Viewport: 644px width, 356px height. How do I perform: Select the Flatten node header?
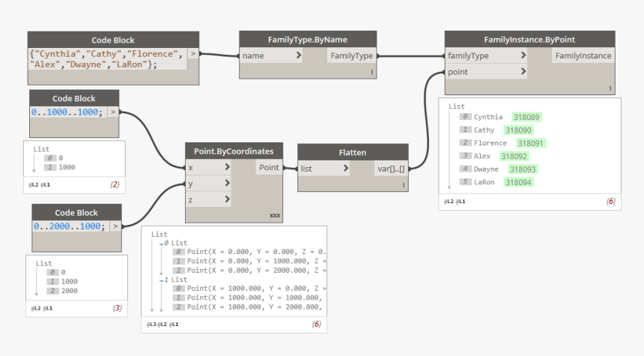click(353, 152)
